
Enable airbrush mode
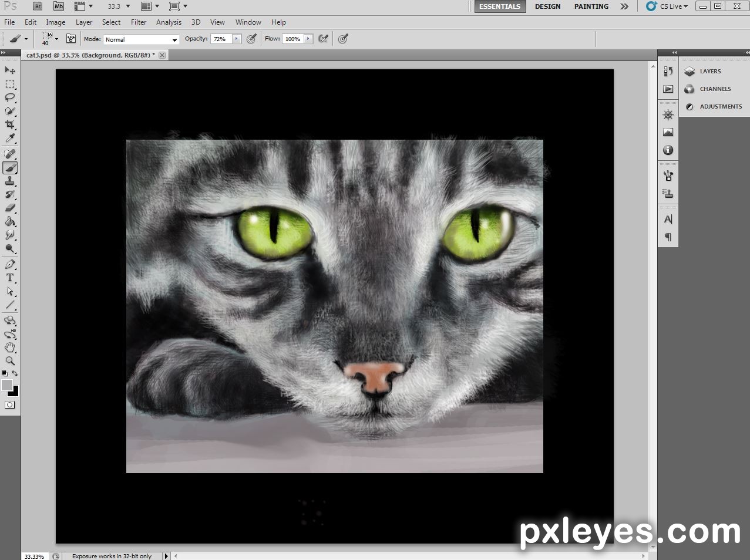pyautogui.click(x=323, y=39)
